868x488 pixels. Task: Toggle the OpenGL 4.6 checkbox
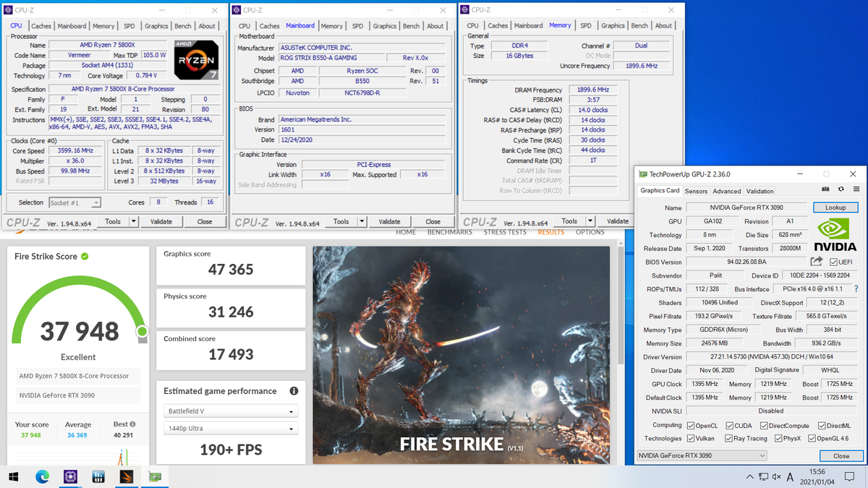(812, 438)
